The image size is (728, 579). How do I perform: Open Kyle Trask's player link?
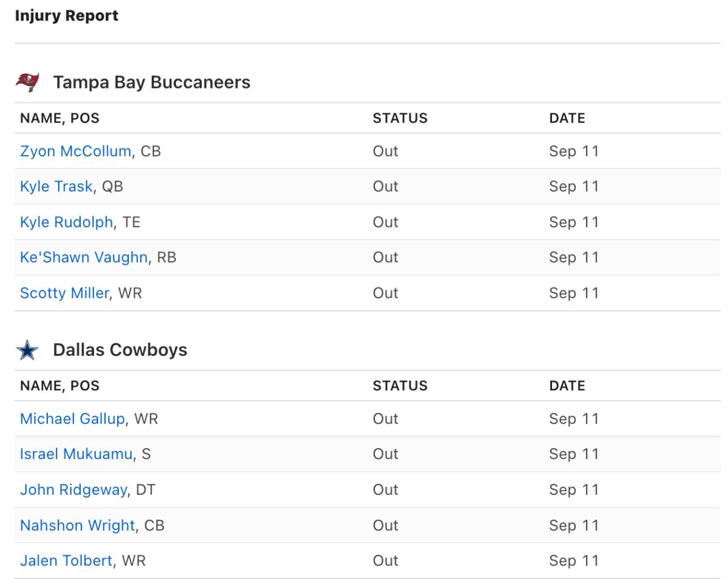[56, 187]
